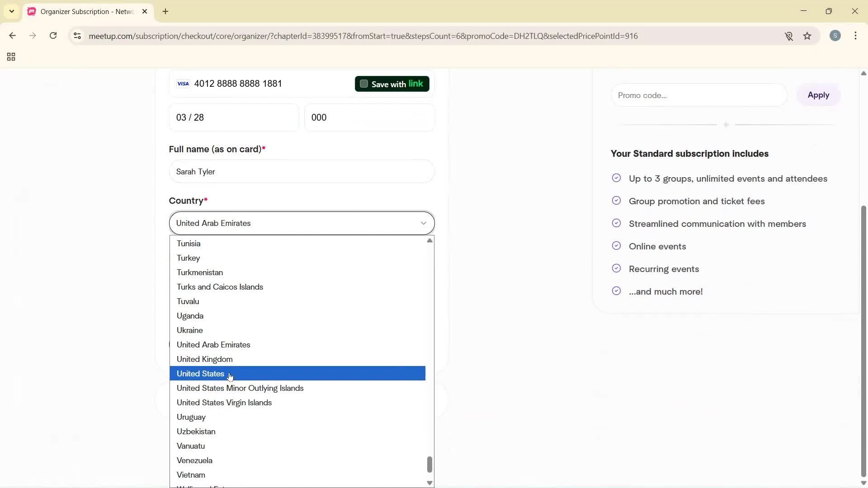Open the profile avatar with letter S
The height and width of the screenshot is (488, 868).
835,36
